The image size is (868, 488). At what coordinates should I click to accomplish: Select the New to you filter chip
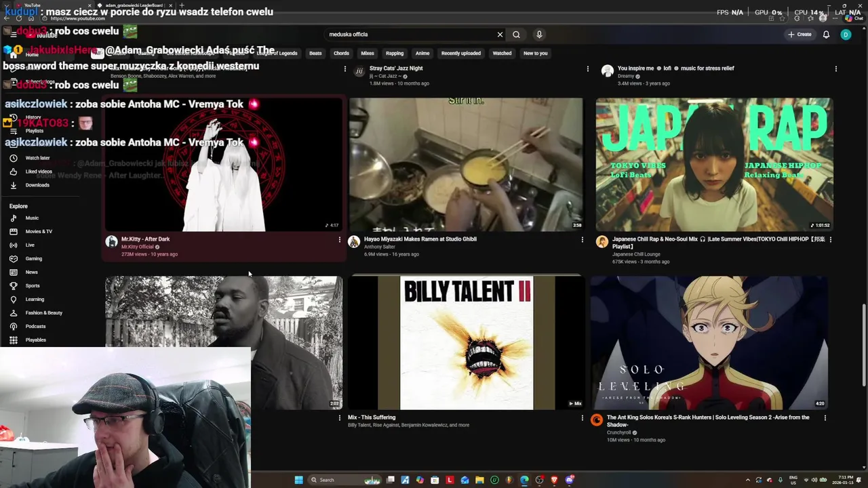535,54
